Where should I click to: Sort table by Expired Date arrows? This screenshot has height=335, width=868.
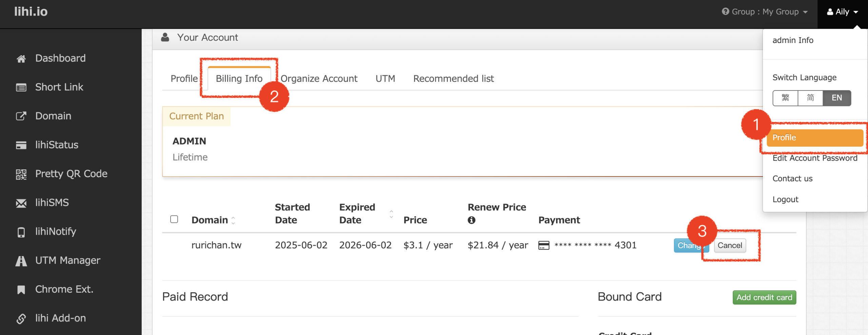pyautogui.click(x=391, y=214)
